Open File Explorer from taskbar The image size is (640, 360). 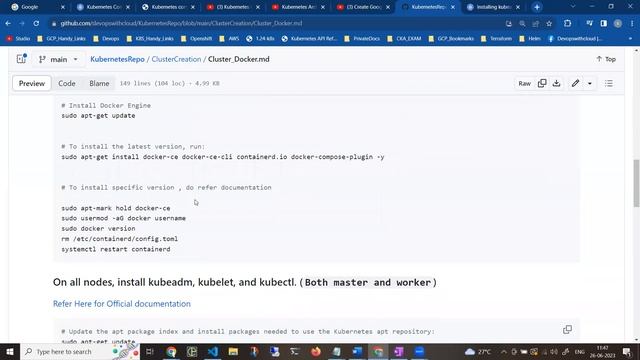pyautogui.click(x=233, y=351)
